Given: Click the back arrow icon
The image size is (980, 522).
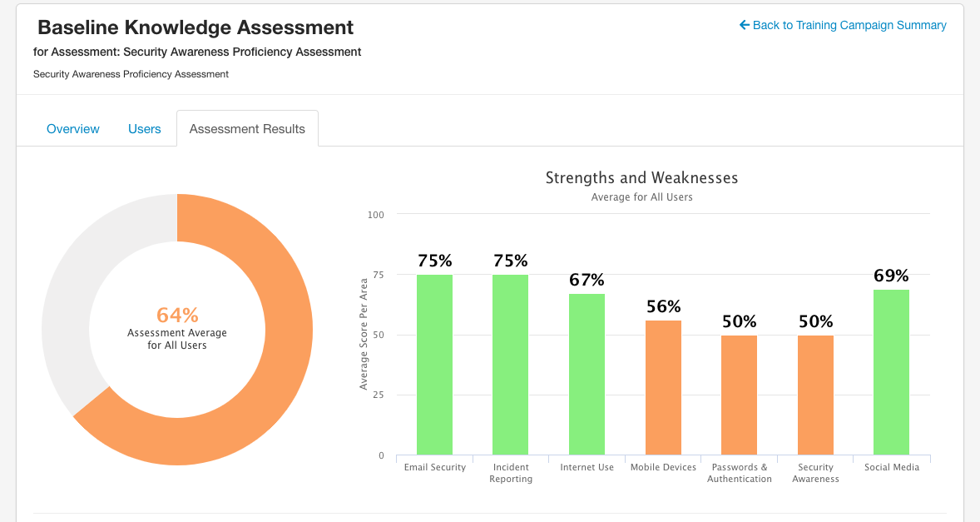Looking at the screenshot, I should point(745,26).
